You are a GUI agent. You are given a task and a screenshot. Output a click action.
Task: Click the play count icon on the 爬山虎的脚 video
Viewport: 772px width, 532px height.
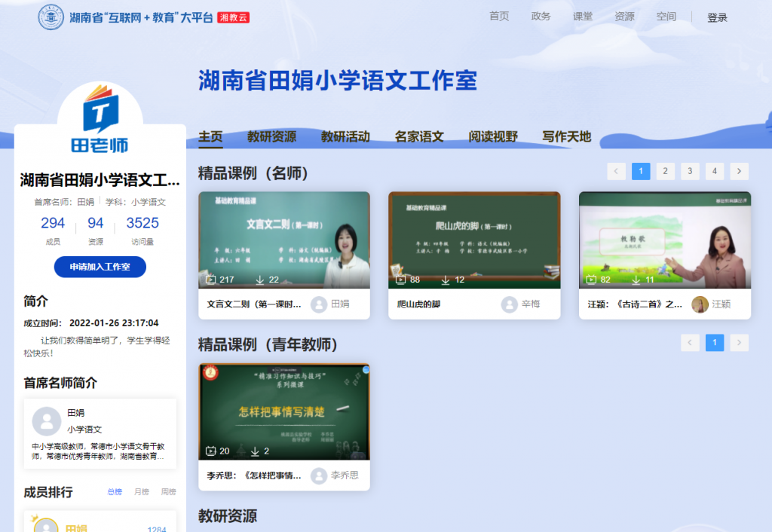coord(401,280)
